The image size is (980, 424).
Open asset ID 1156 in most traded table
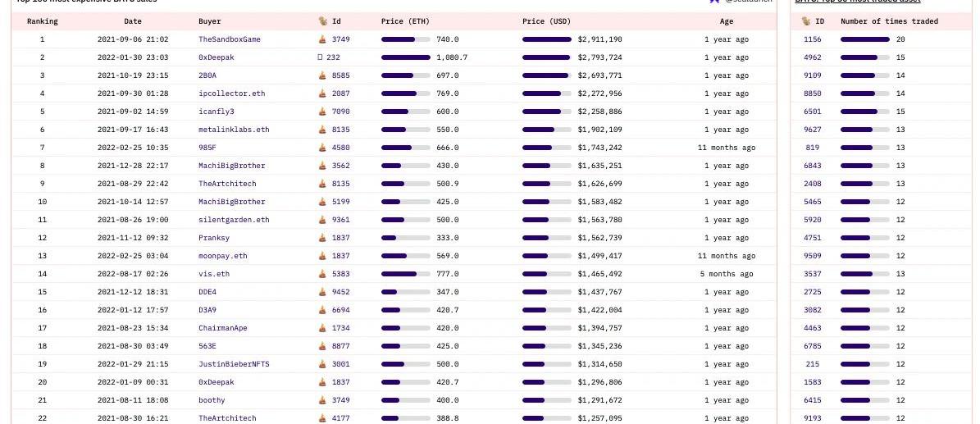click(813, 39)
